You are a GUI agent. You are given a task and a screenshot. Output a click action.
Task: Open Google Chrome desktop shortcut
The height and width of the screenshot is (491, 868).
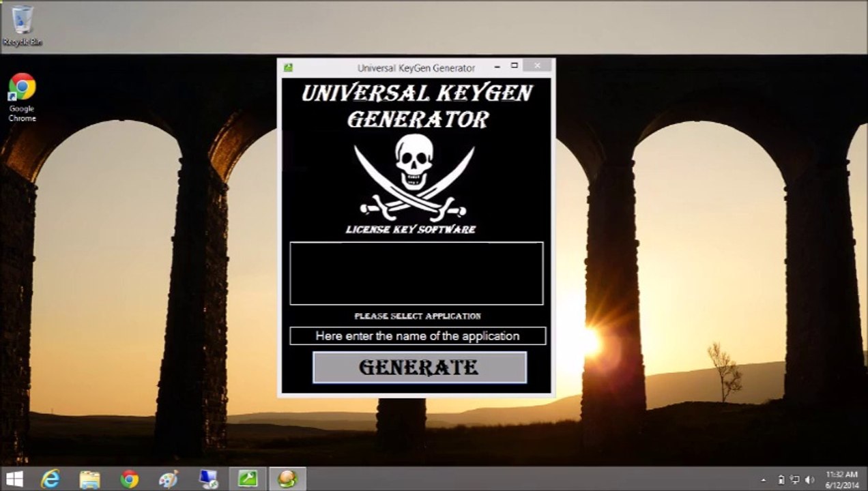coord(22,98)
